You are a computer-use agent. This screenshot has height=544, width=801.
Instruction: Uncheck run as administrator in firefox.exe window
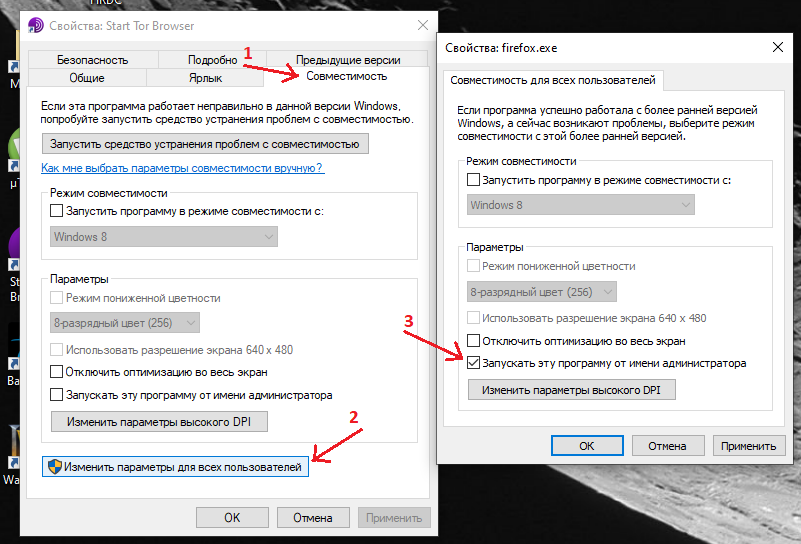coord(474,363)
